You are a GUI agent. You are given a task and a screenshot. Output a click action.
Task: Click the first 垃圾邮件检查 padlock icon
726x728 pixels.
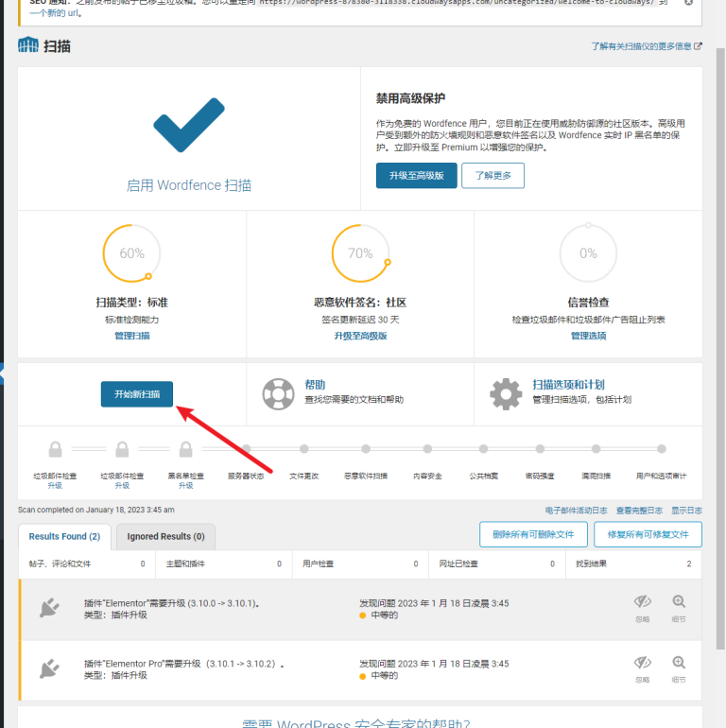coord(55,449)
